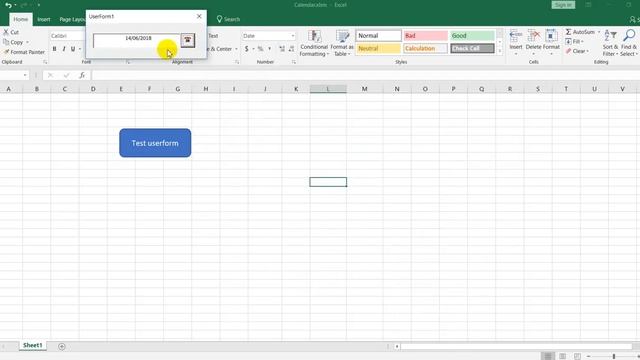Apply Percent Style with the % icon
640x360 pixels.
260,49
